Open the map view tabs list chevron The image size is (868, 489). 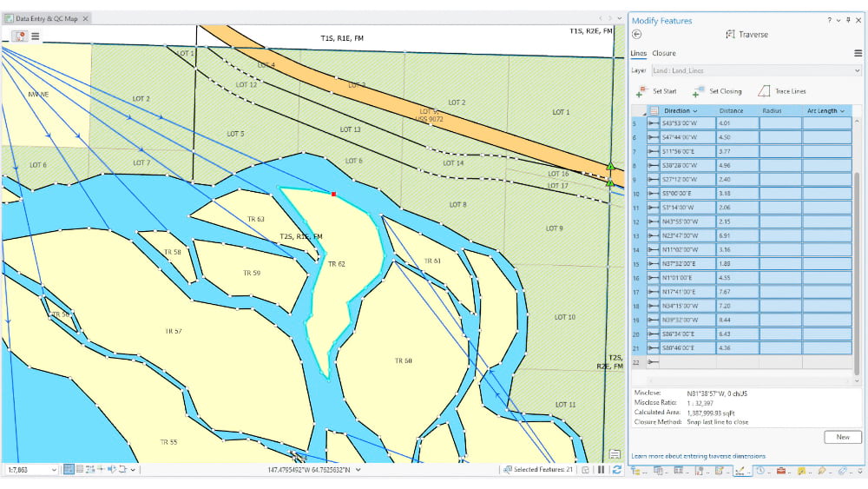[620, 18]
